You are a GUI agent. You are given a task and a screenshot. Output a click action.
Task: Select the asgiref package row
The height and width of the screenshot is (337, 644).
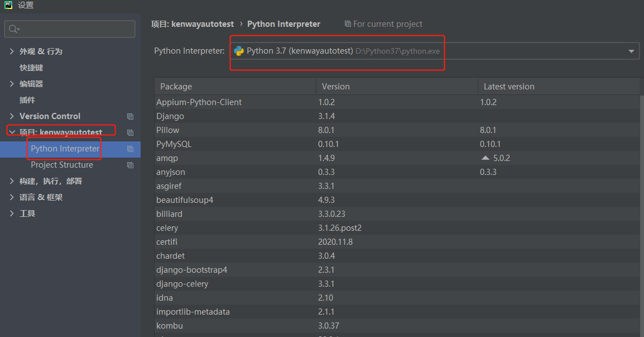click(397, 186)
